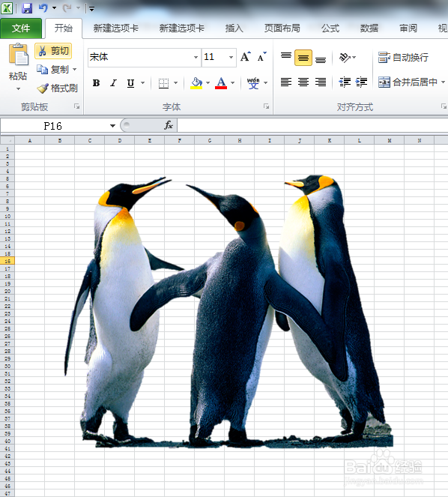Open the 页面布局 tab
Image resolution: width=448 pixels, height=497 pixels.
pyautogui.click(x=282, y=28)
